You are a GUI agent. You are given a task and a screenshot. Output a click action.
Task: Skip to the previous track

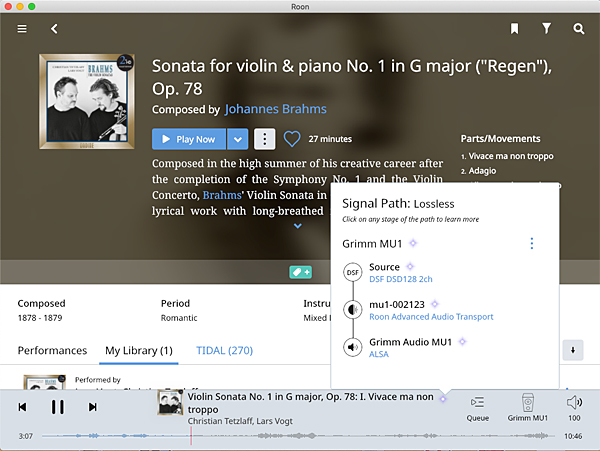tap(23, 407)
